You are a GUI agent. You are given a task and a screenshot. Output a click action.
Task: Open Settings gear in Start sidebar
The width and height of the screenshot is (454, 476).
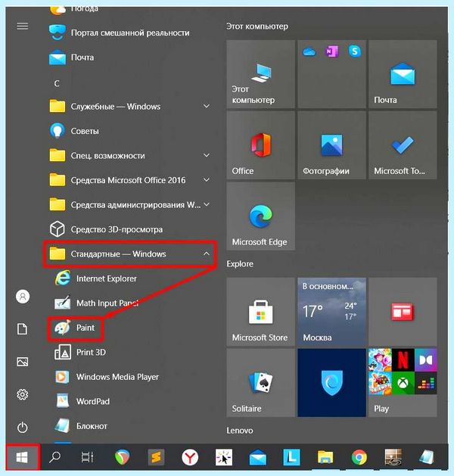click(23, 394)
